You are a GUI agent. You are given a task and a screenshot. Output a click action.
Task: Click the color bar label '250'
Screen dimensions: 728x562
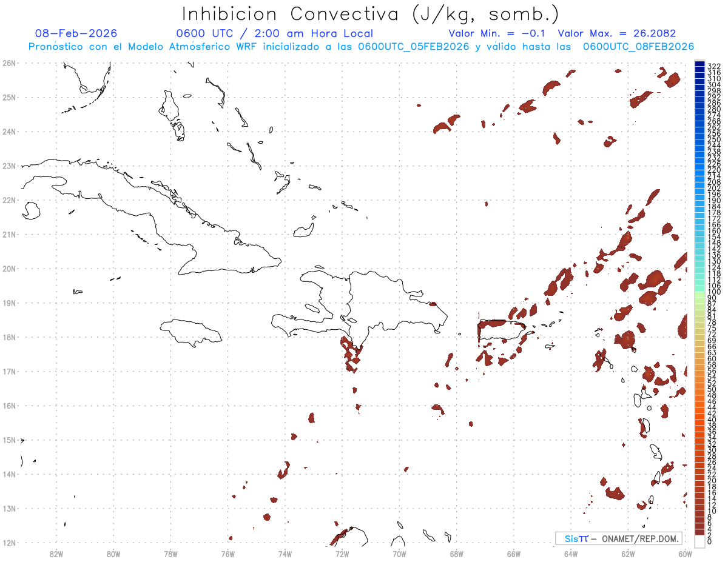pos(714,139)
